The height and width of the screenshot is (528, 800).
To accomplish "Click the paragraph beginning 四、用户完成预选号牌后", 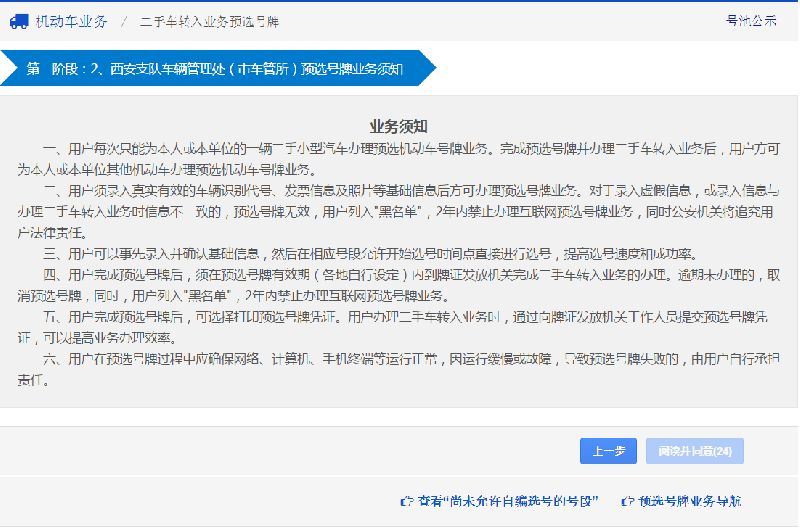I will 398,285.
